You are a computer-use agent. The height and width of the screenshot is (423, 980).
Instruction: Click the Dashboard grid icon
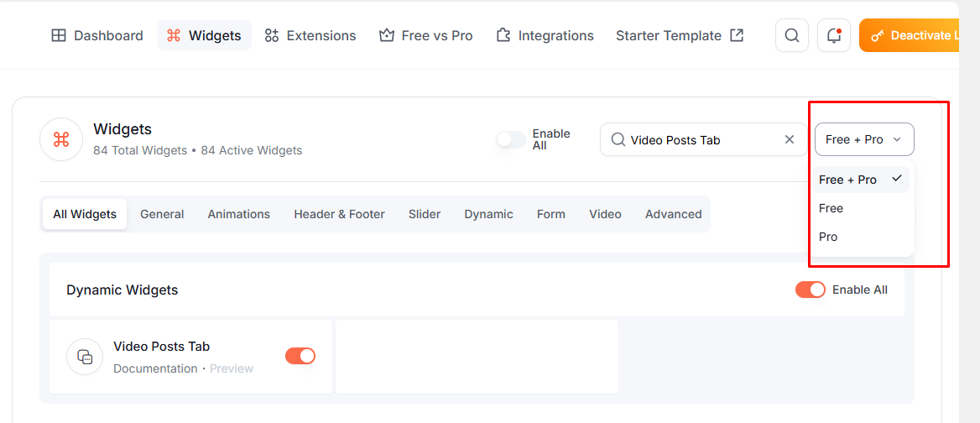[x=58, y=35]
